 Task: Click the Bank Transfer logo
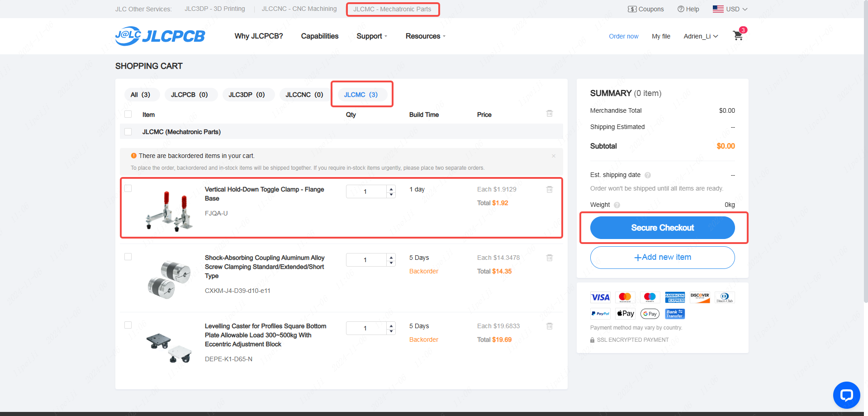pyautogui.click(x=675, y=314)
